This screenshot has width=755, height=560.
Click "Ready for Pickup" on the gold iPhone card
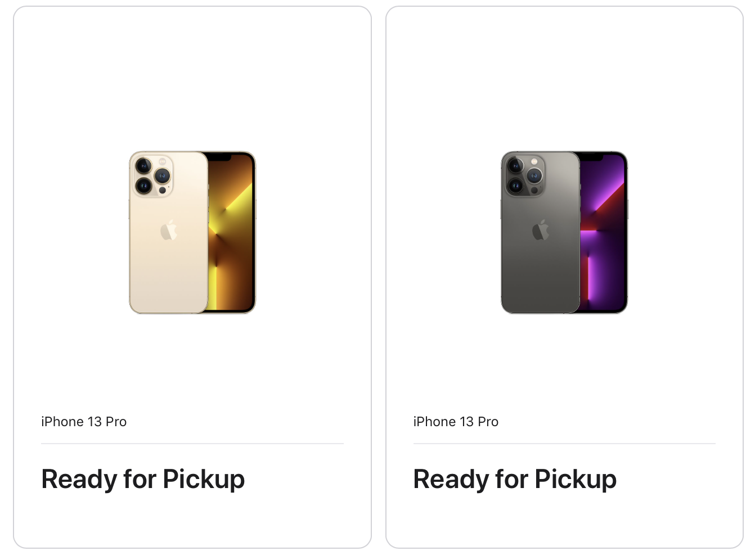[x=143, y=480]
